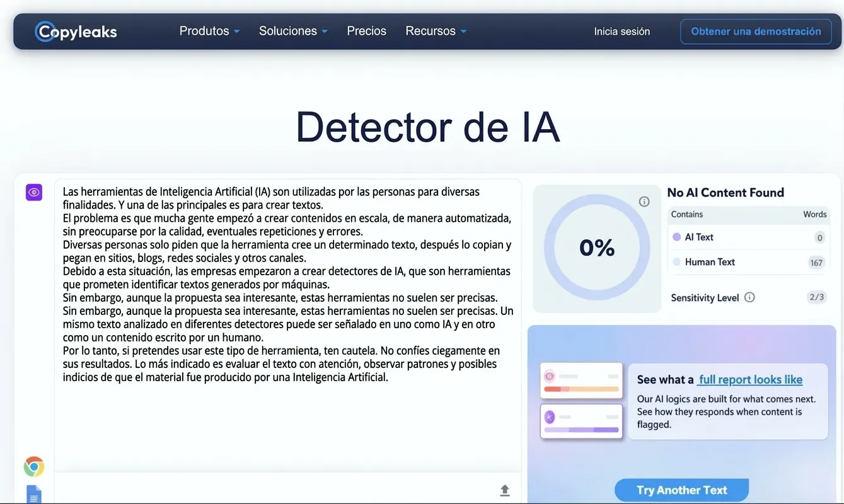Open the "full report looks like" link
This screenshot has height=504, width=844.
point(750,379)
